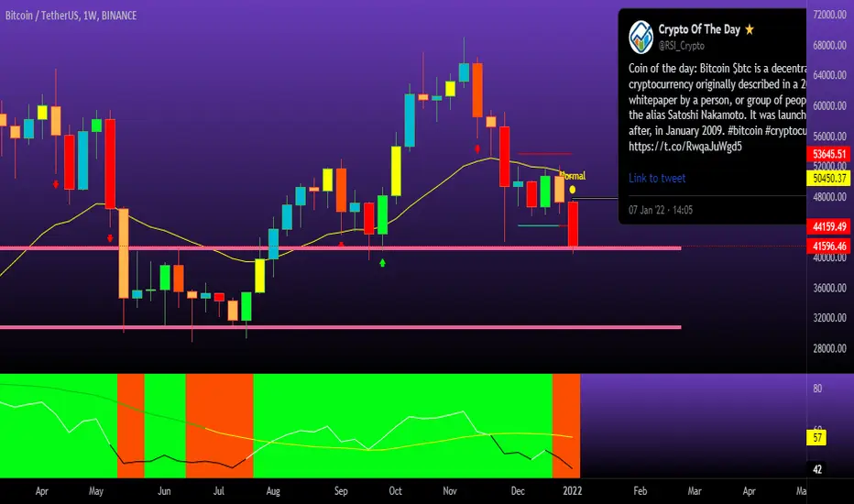Click the green up arrow signal marker
Screen dimensions: 854x504
click(x=382, y=263)
